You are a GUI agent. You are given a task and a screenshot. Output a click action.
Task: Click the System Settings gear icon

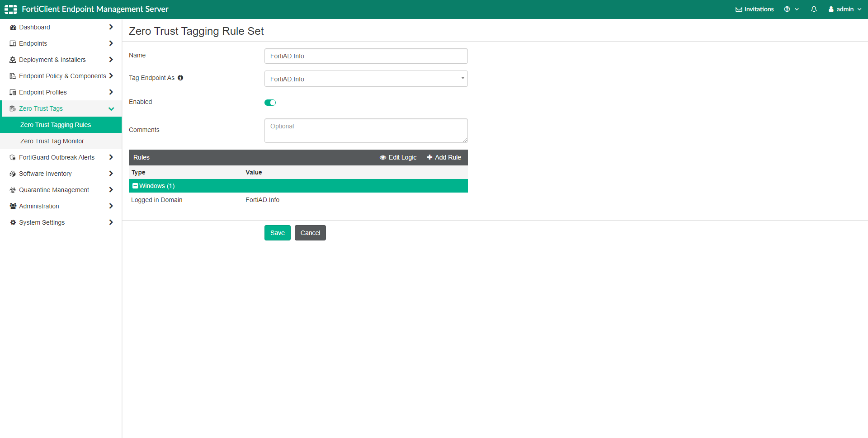pyautogui.click(x=13, y=222)
